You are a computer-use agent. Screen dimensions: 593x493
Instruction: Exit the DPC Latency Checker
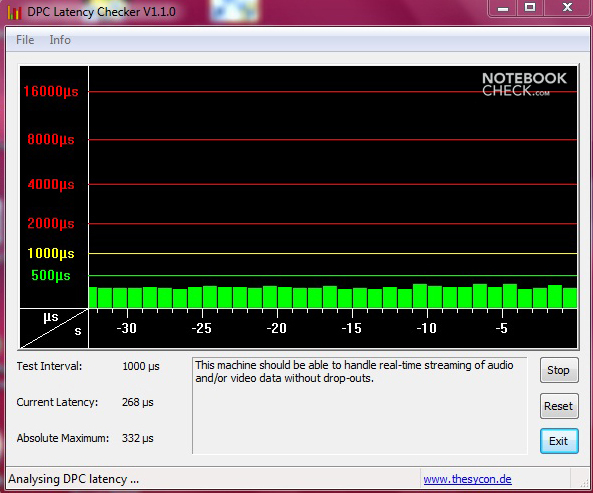click(559, 441)
